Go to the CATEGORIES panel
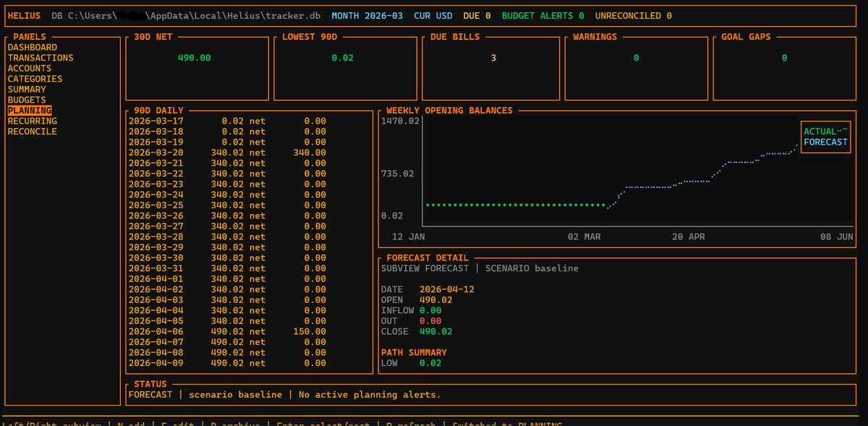Viewport: 868px width, 426px height. [x=35, y=79]
